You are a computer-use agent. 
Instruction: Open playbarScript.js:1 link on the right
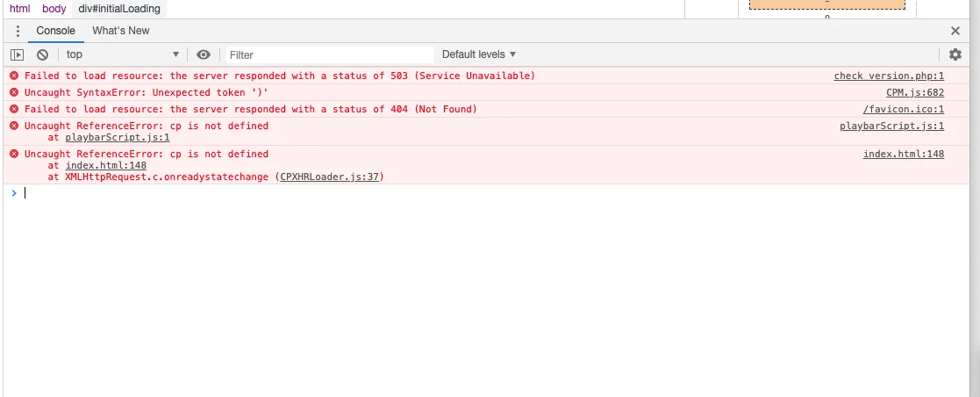(892, 126)
